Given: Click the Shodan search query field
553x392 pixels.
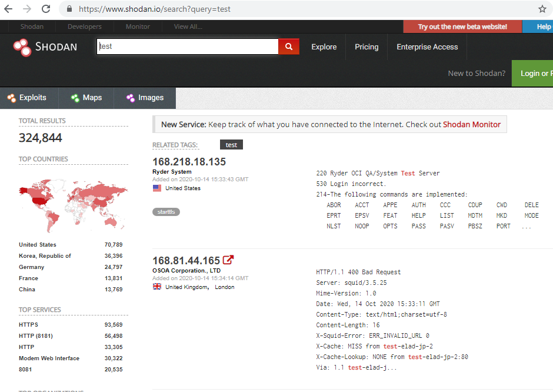Looking at the screenshot, I should pyautogui.click(x=188, y=46).
